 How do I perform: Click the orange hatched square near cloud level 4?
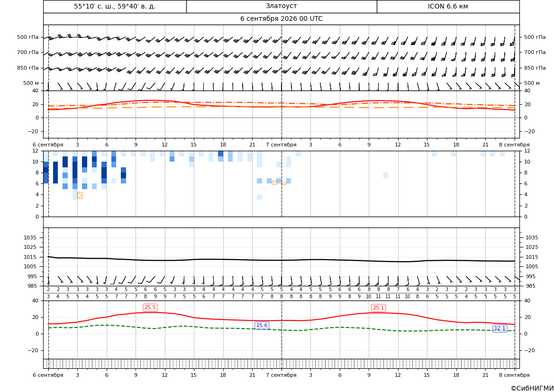(80, 195)
